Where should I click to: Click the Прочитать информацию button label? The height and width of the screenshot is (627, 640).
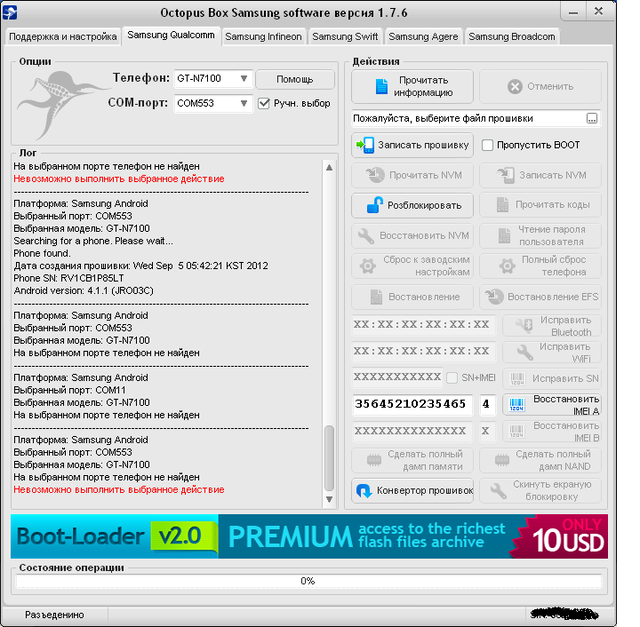(423, 87)
